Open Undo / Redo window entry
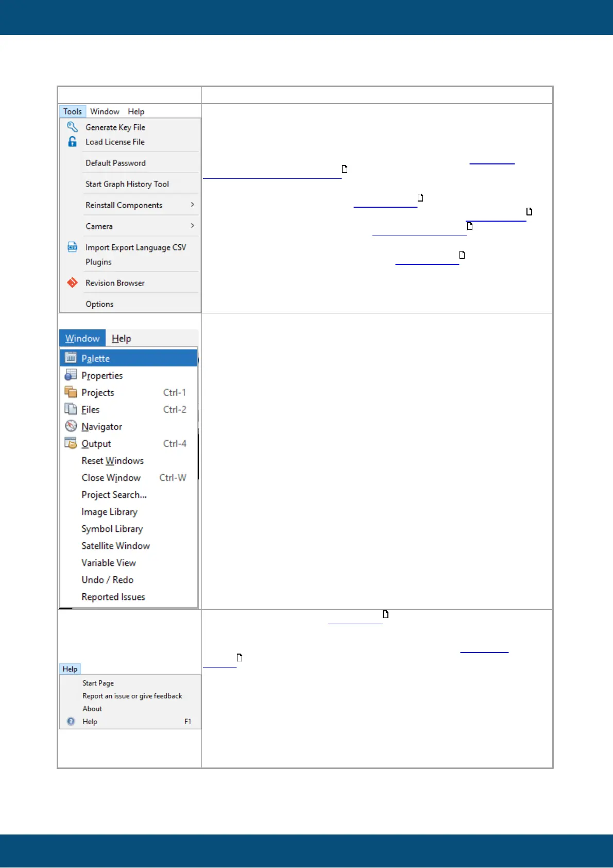The height and width of the screenshot is (868, 613). coord(107,579)
